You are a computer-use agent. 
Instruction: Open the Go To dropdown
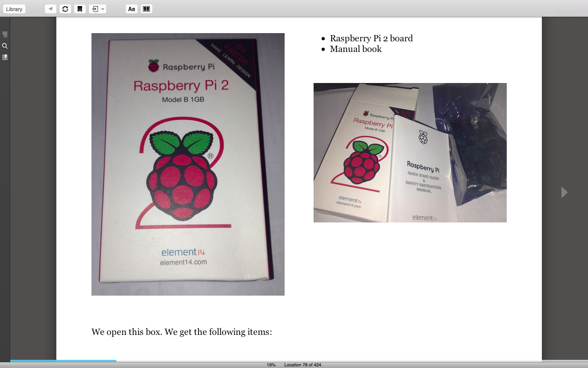(x=98, y=9)
